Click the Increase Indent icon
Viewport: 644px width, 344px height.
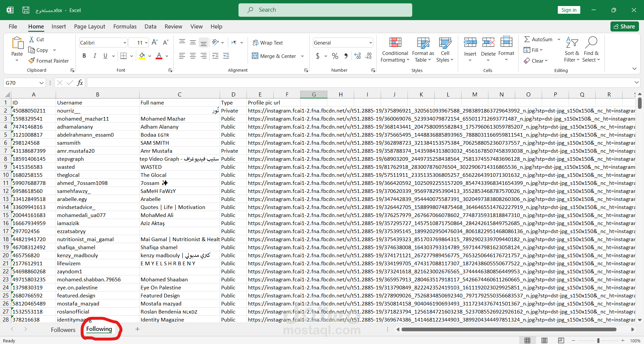point(226,56)
